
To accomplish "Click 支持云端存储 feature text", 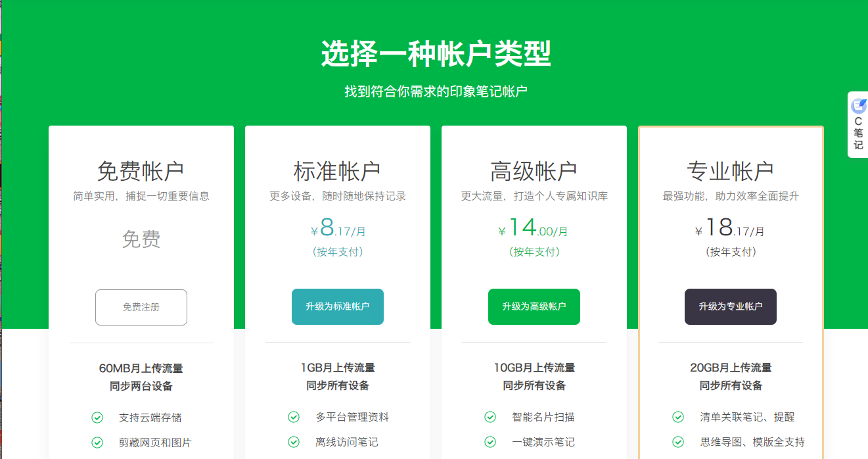I will tap(150, 418).
